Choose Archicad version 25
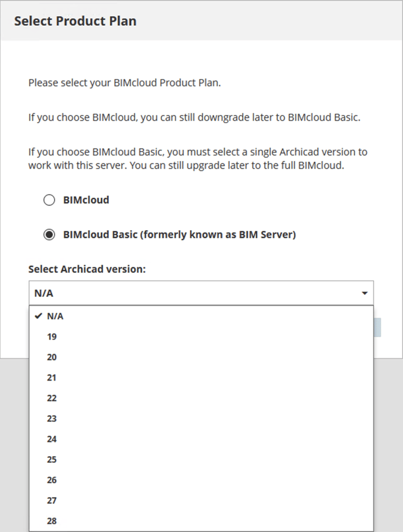 [x=52, y=459]
